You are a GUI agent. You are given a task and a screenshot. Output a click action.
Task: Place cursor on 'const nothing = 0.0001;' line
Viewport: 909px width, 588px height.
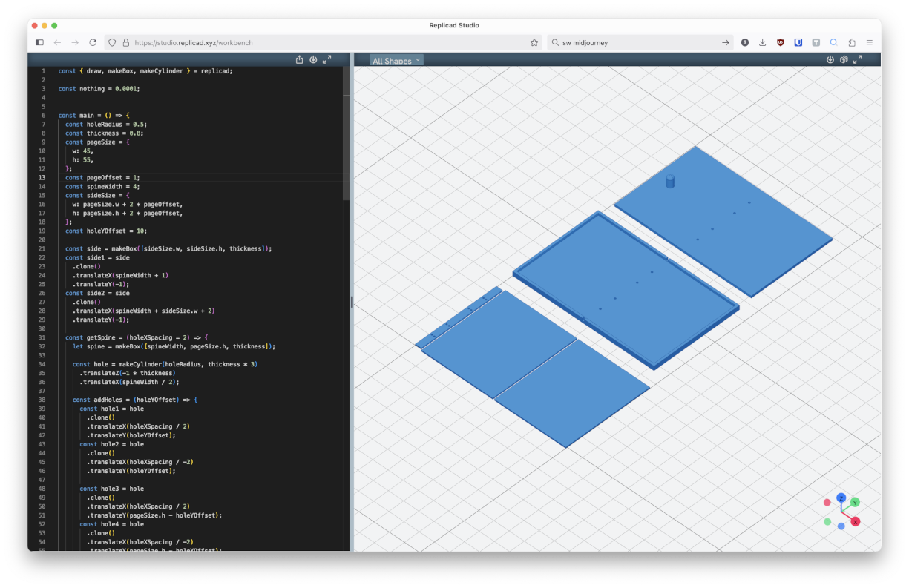pyautogui.click(x=99, y=88)
